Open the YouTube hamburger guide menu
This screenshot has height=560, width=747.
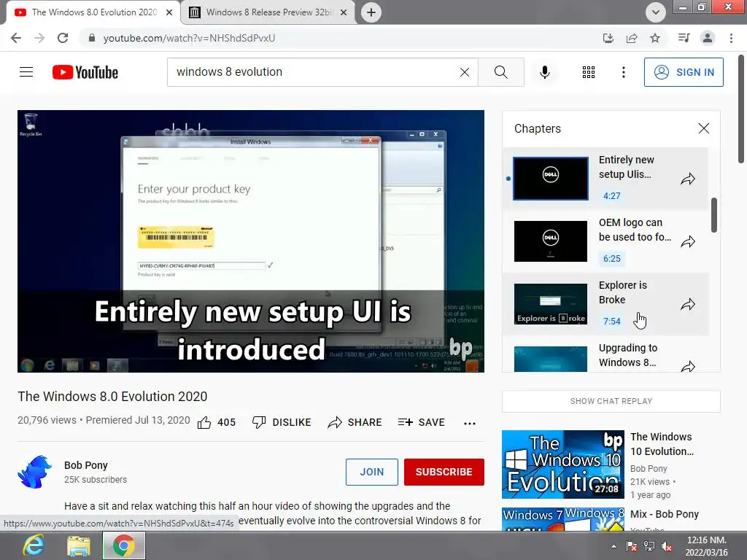[26, 72]
